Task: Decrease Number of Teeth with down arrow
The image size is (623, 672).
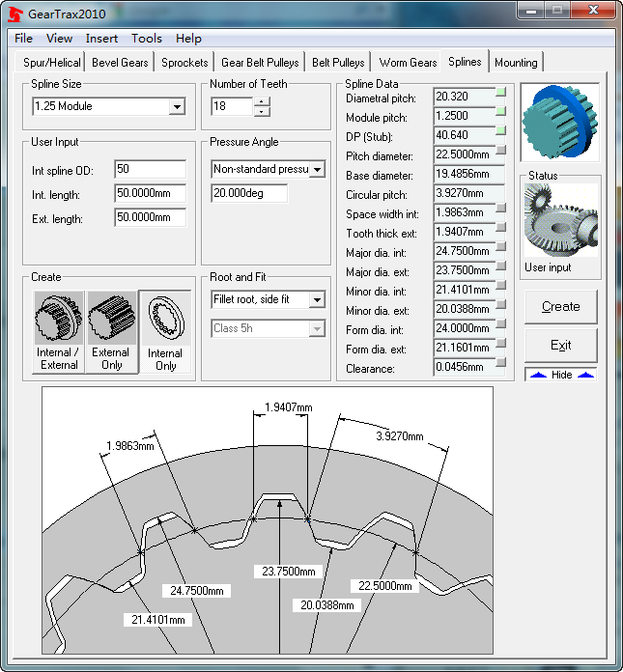Action: click(x=262, y=111)
